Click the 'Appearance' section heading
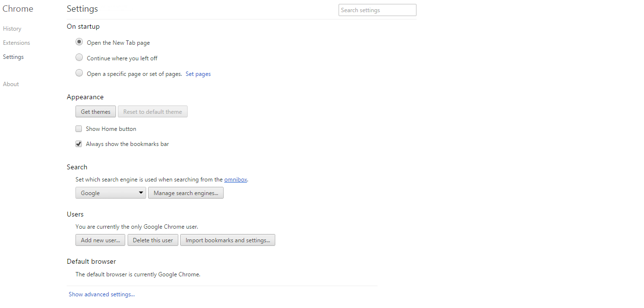Image resolution: width=644 pixels, height=308 pixels. [x=85, y=97]
